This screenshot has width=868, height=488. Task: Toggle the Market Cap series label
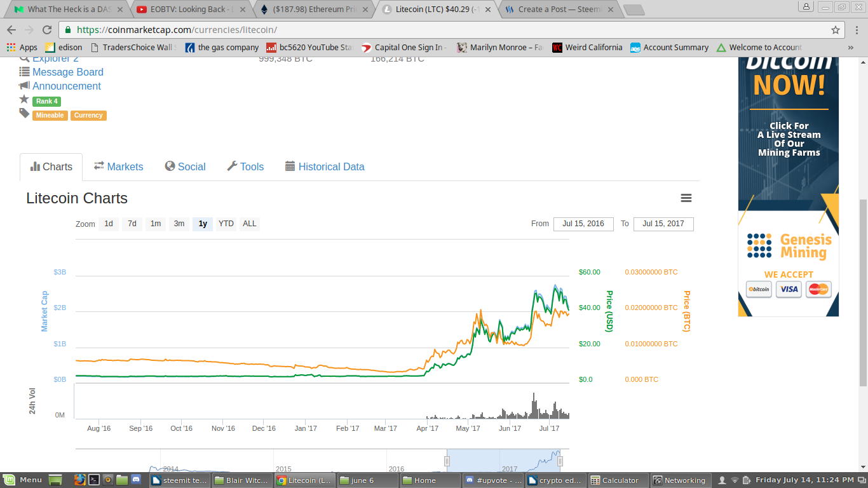click(x=44, y=311)
